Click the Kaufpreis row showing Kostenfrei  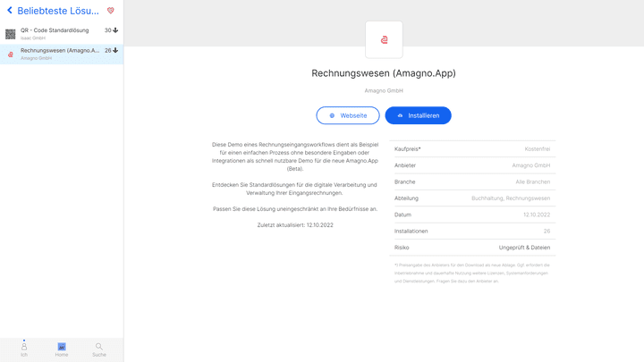[472, 149]
